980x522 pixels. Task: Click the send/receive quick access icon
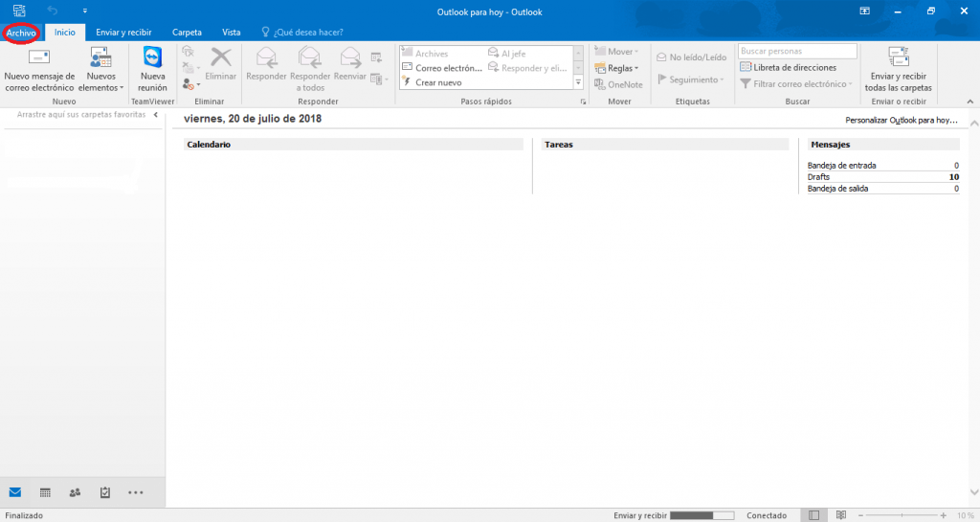tap(19, 11)
